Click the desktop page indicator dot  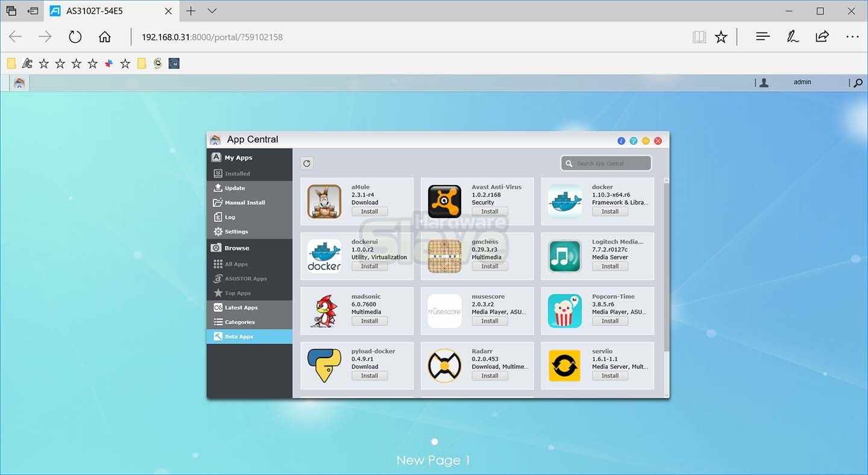click(435, 442)
